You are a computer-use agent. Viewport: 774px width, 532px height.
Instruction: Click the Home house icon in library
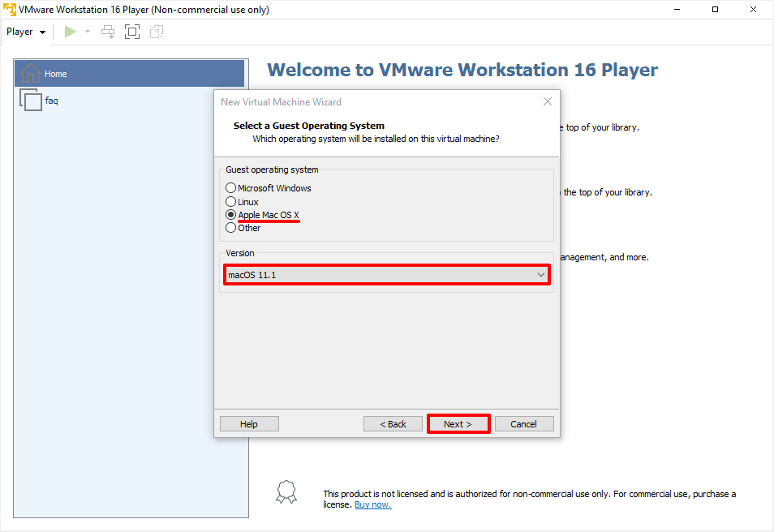(x=30, y=73)
